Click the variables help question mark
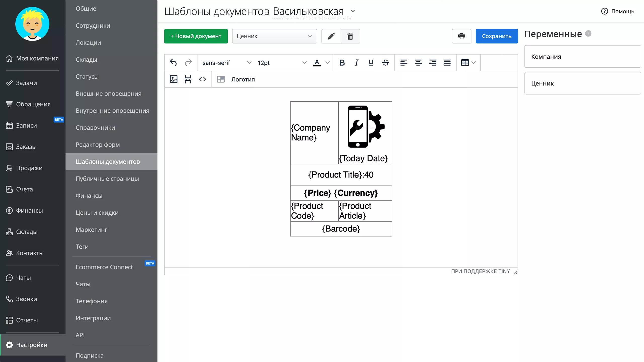The height and width of the screenshot is (362, 644). point(588,33)
